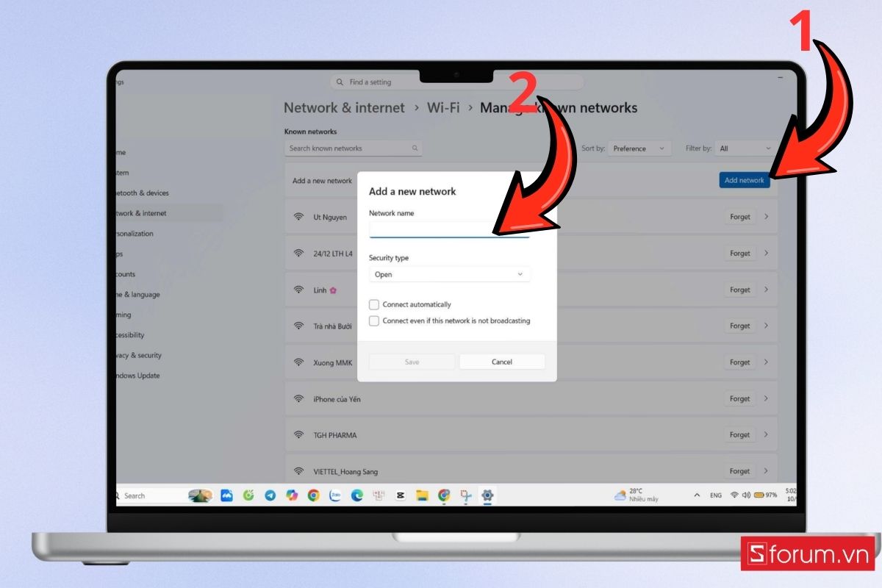The image size is (882, 588).
Task: Click the Wi-Fi icon beside TGH PHARMA
Action: [298, 435]
